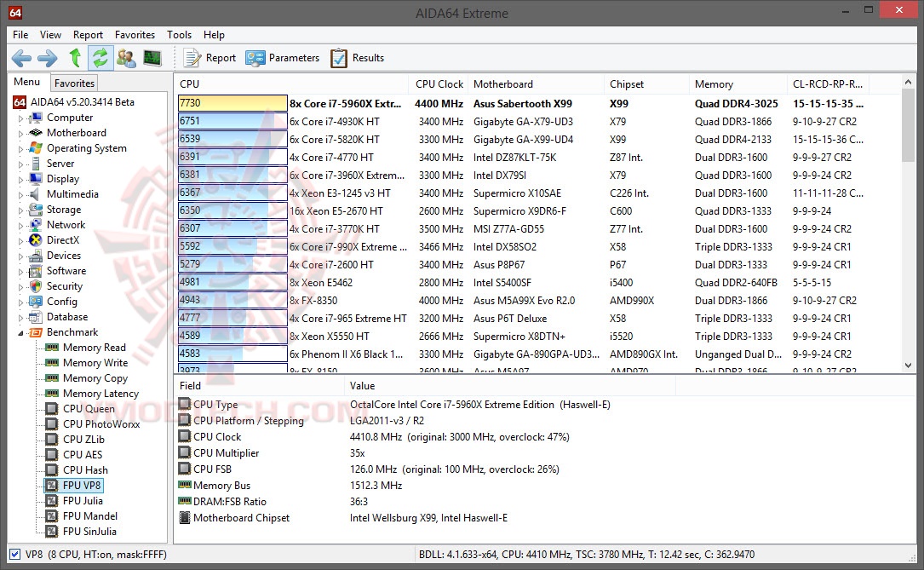Toggle the VP8 status bar checkbox
The width and height of the screenshot is (924, 570).
click(x=14, y=554)
